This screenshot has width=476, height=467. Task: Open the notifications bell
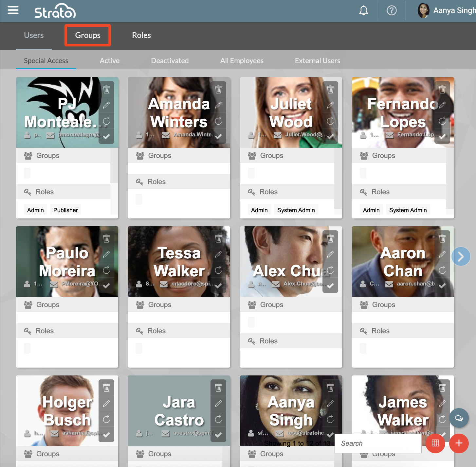363,11
